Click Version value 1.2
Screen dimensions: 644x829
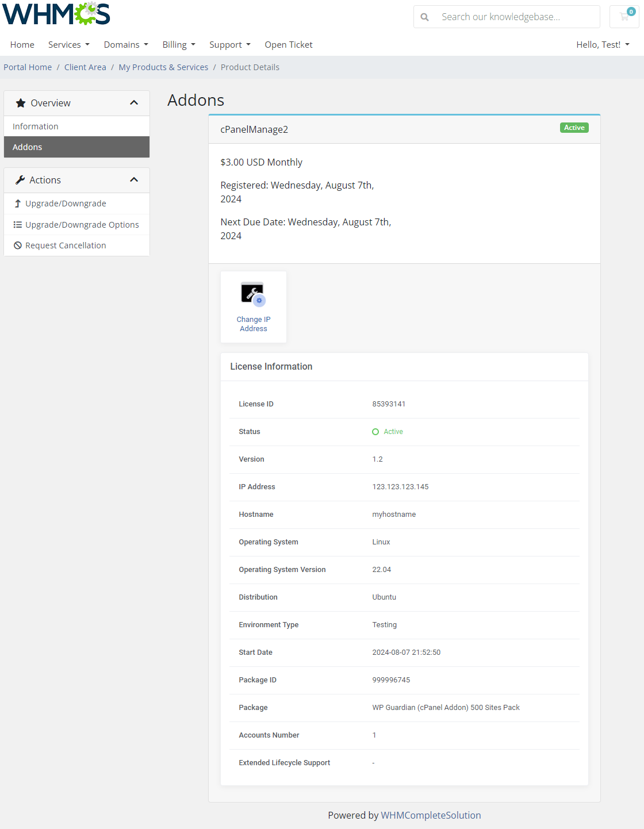click(x=377, y=459)
